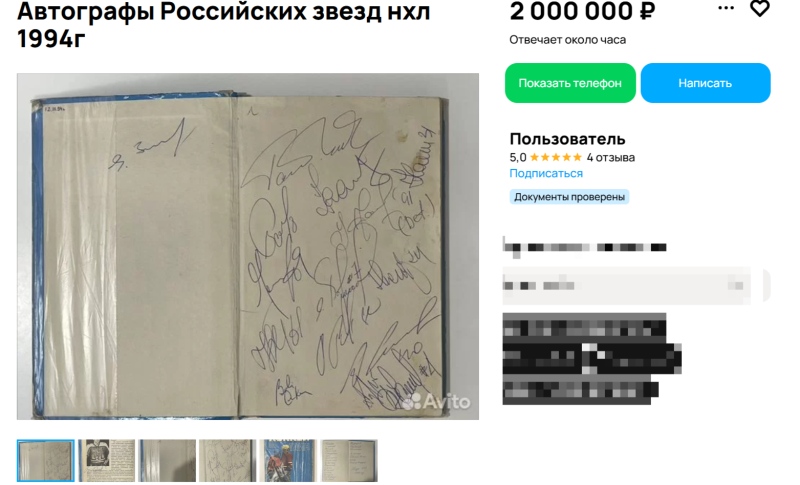Select the fifth thumbnail with blue book cover
The height and width of the screenshot is (485, 800).
pos(288,461)
